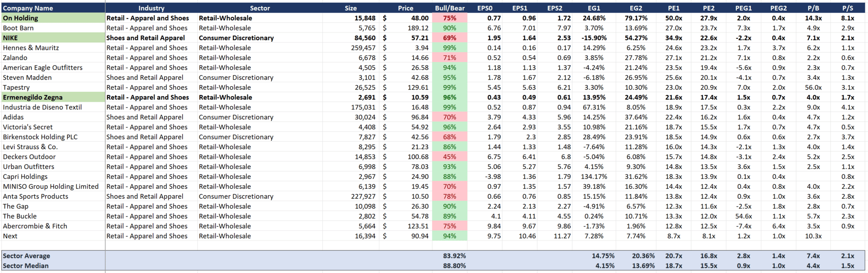868x273 pixels.
Task: Click Capri Holdings EPS0 value -3.98
Action: tap(493, 177)
